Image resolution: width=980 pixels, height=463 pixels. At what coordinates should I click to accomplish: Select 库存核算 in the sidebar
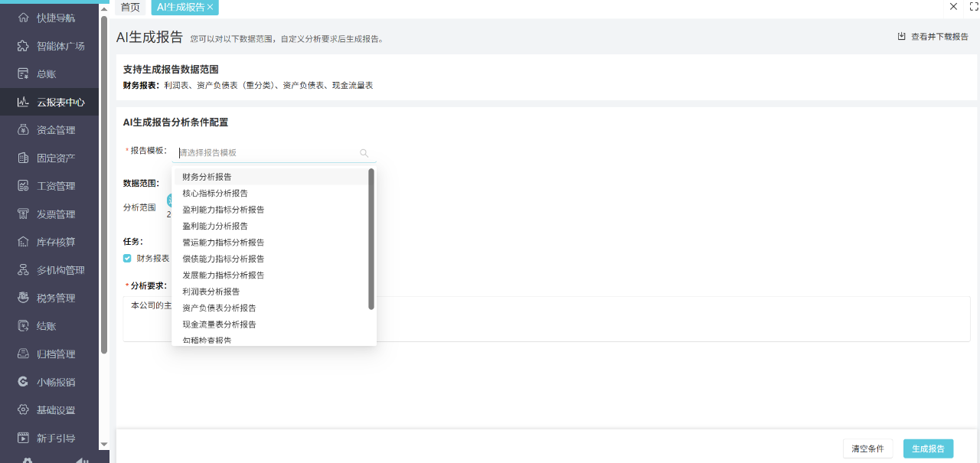click(50, 241)
